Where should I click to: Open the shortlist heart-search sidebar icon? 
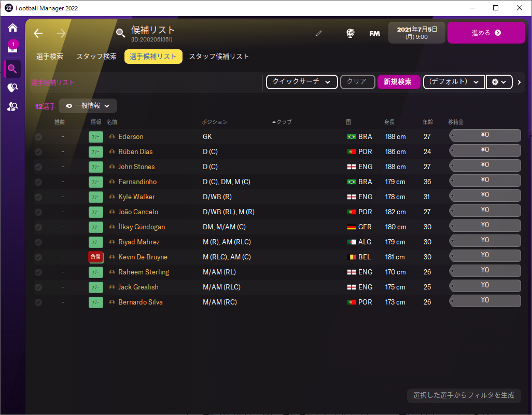(12, 88)
